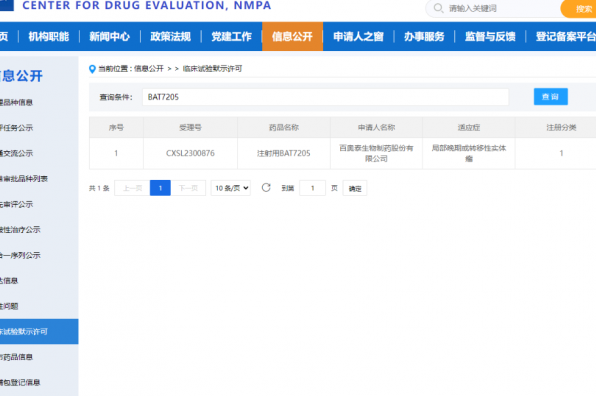Click the orange 搜索 button
596x396 pixels.
(578, 9)
